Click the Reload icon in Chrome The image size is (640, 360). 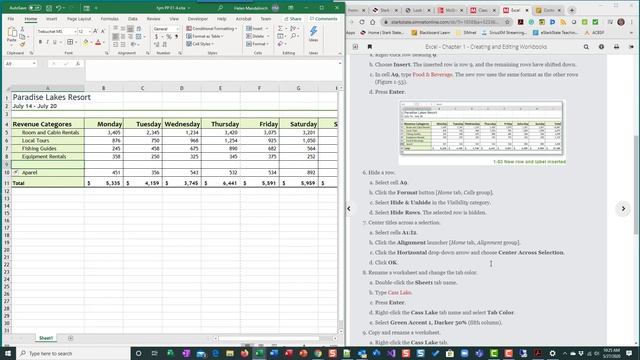point(362,22)
